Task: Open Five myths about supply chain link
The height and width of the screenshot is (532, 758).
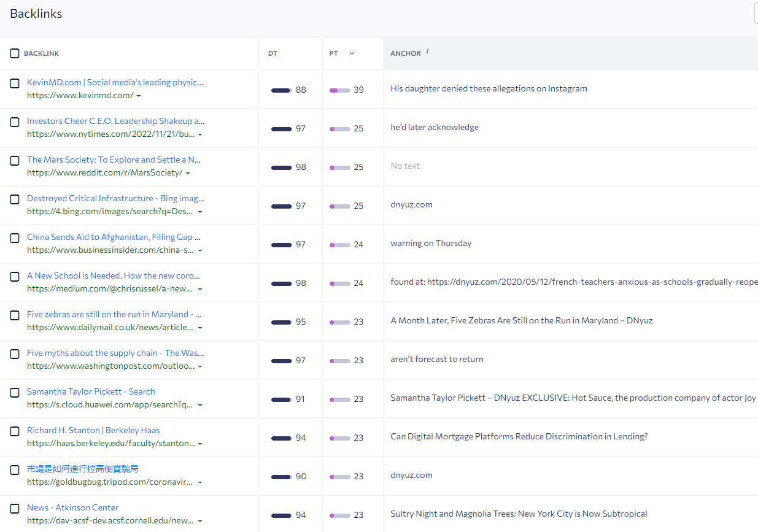Action: 115,353
